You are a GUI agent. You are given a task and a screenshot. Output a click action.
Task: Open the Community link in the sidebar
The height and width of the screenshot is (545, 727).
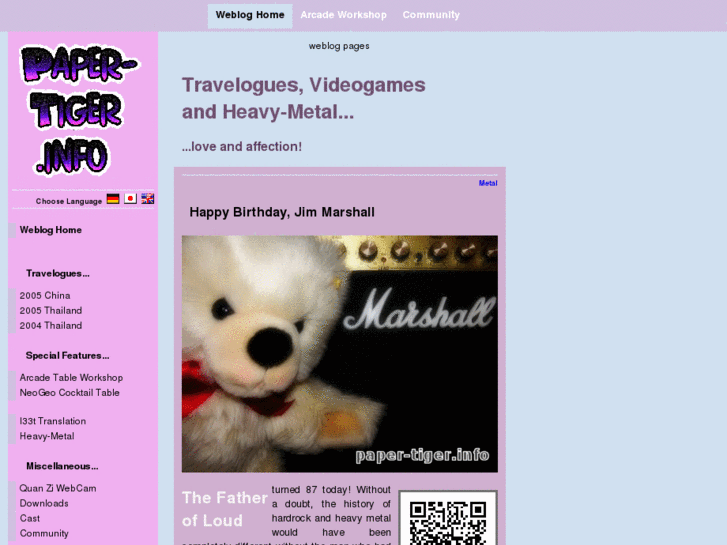tap(44, 533)
